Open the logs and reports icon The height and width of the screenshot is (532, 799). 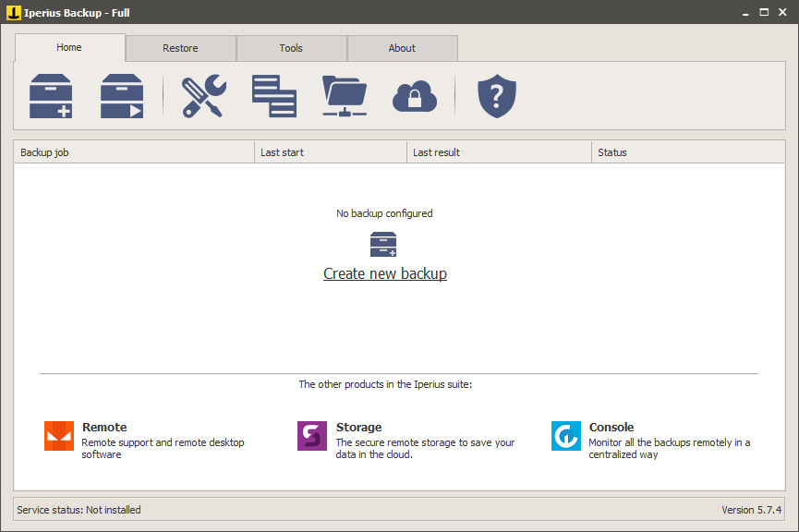click(274, 96)
